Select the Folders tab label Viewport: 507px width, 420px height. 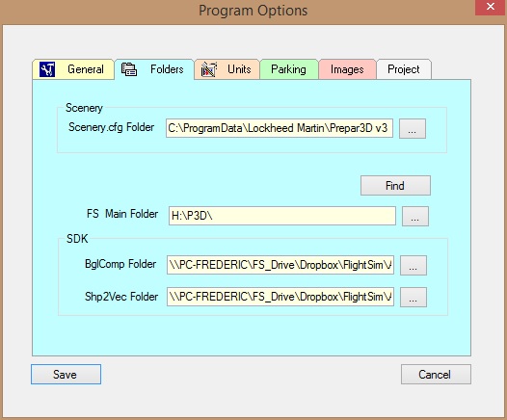167,69
